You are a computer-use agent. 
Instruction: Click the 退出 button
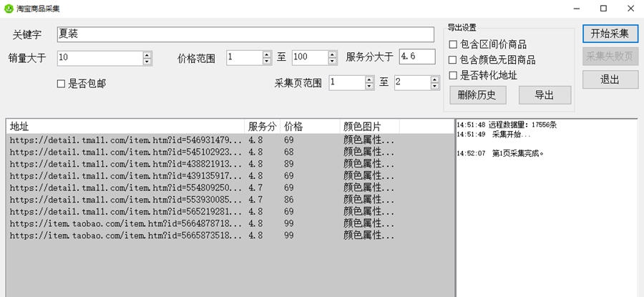pyautogui.click(x=610, y=79)
